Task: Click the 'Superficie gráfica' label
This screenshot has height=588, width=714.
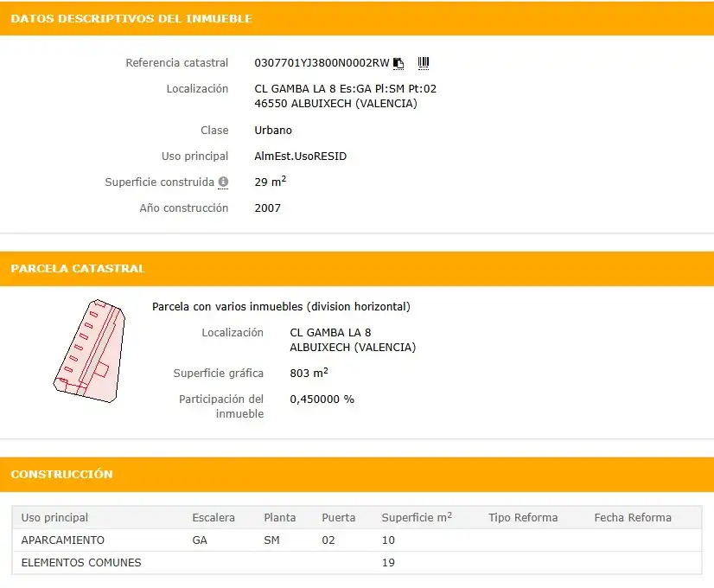Action: pyautogui.click(x=218, y=374)
